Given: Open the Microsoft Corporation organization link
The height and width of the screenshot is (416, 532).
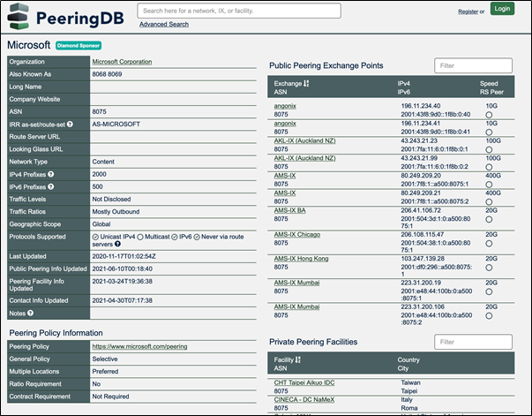Looking at the screenshot, I should pyautogui.click(x=122, y=62).
